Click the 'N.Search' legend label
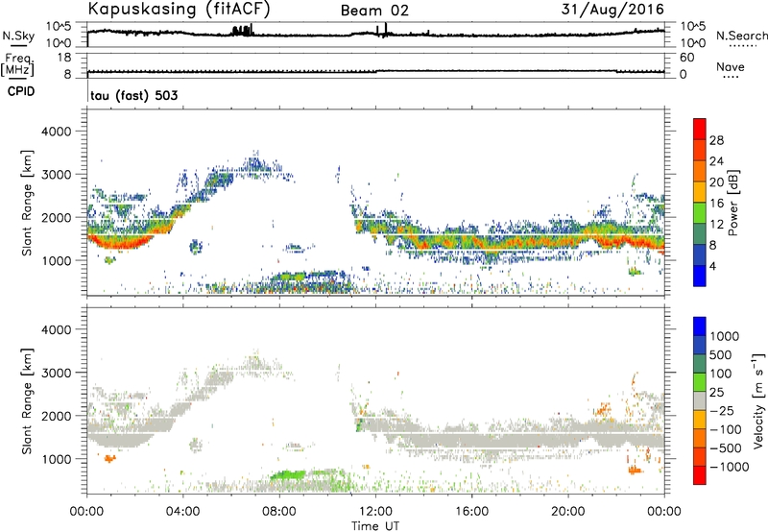Viewport: 768px width, 532px height. click(741, 36)
